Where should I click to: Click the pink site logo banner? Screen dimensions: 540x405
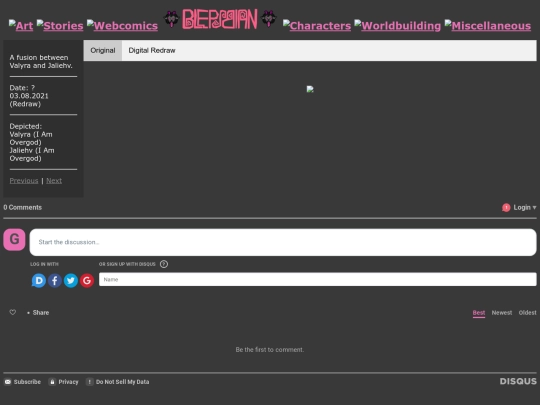point(220,19)
